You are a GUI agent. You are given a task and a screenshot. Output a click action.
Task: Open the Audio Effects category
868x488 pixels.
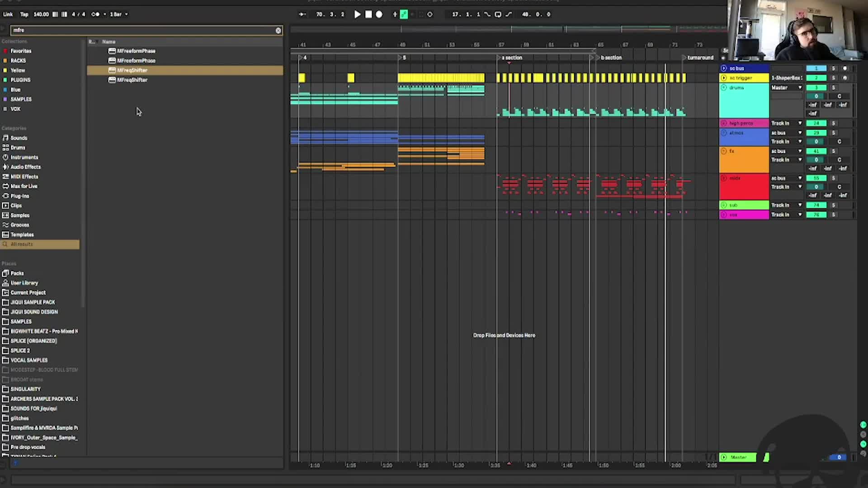coord(26,167)
